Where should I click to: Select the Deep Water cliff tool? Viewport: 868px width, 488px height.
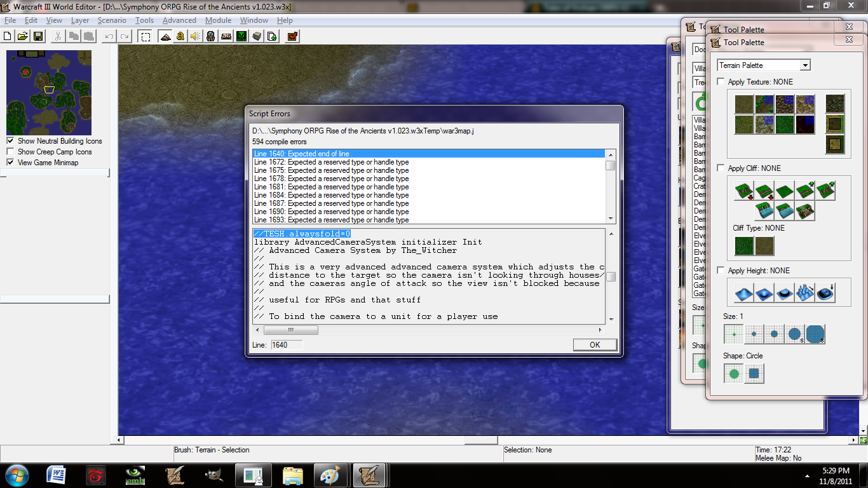[764, 211]
